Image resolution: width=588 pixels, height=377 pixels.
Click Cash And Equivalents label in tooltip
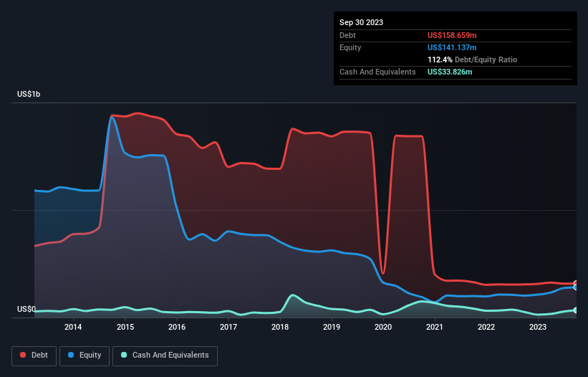point(377,72)
